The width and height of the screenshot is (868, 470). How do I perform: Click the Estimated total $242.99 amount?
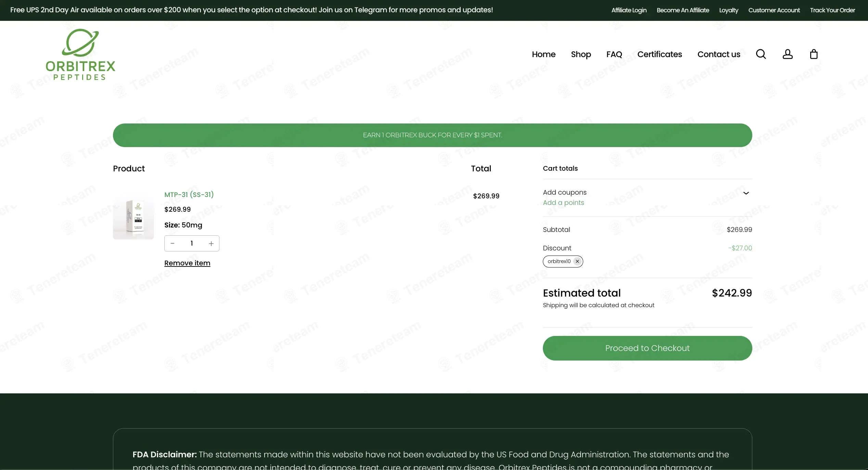732,293
